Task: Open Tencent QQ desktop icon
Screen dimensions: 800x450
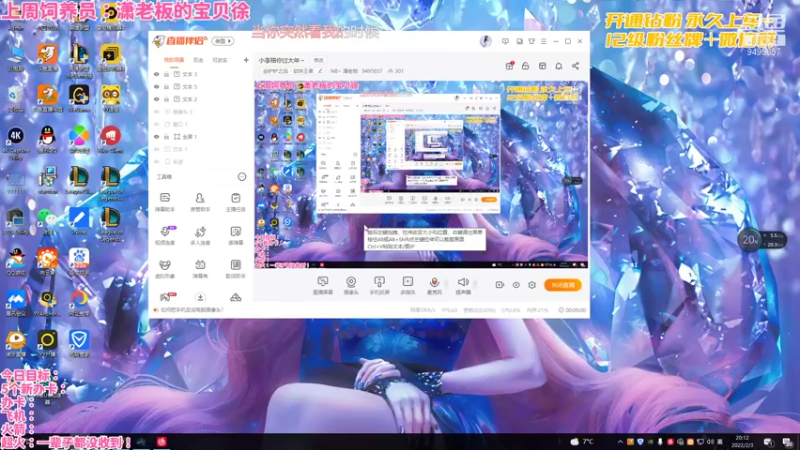Action: pos(47,140)
